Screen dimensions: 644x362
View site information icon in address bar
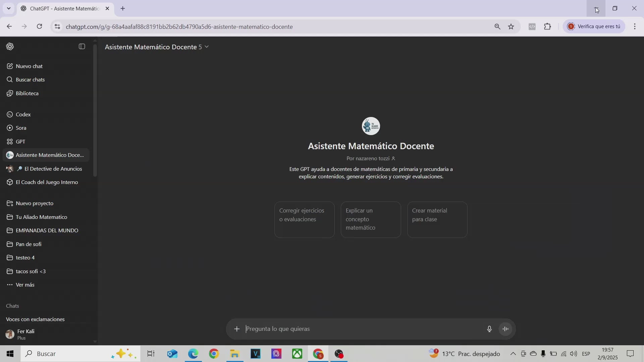[x=57, y=26]
